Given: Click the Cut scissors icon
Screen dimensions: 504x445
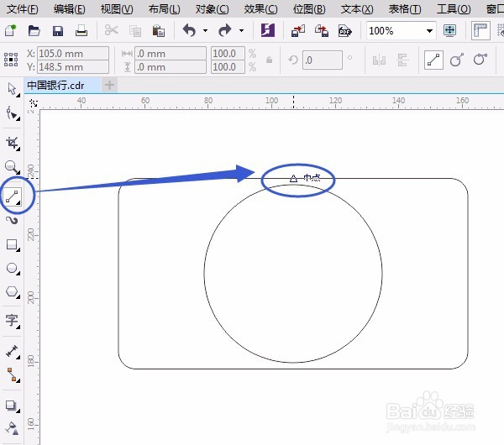Looking at the screenshot, I should (x=111, y=30).
